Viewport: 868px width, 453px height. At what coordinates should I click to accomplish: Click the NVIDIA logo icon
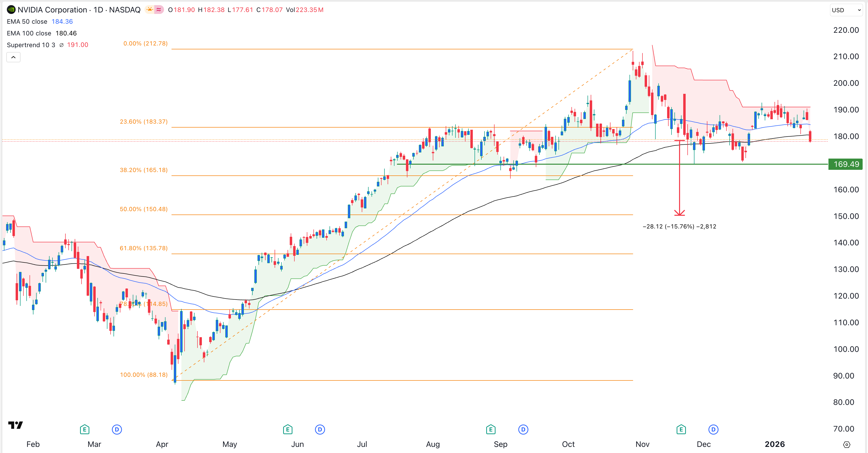(x=11, y=10)
